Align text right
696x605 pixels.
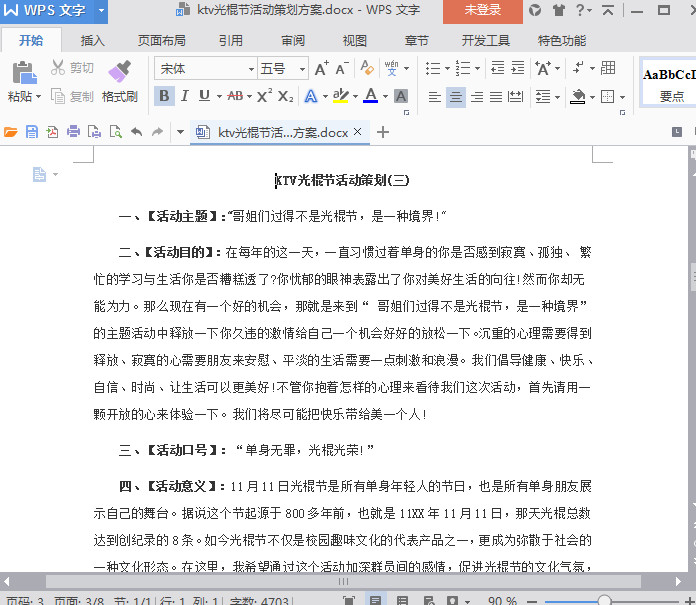click(x=477, y=96)
